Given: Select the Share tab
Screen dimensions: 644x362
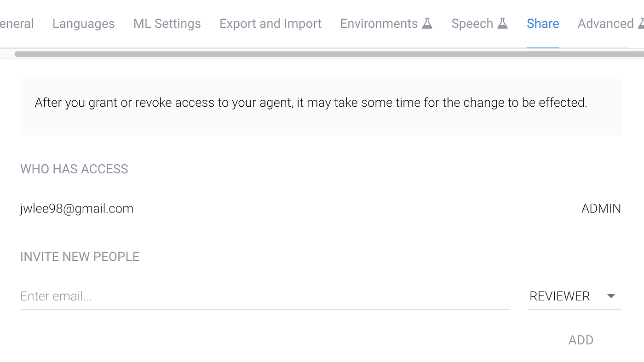Looking at the screenshot, I should pyautogui.click(x=543, y=23).
